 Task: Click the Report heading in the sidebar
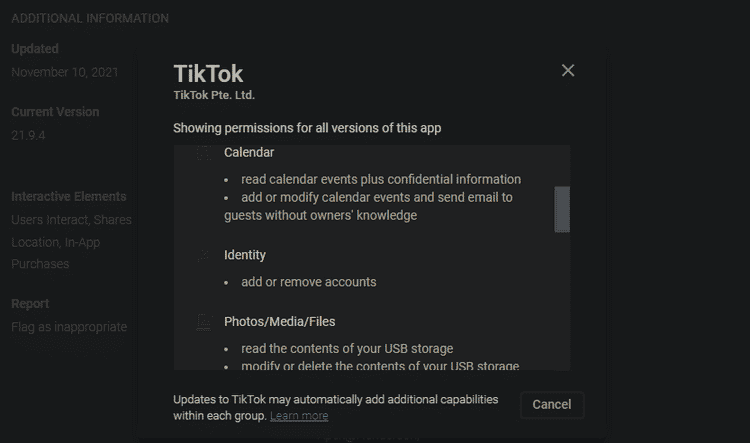coord(30,304)
